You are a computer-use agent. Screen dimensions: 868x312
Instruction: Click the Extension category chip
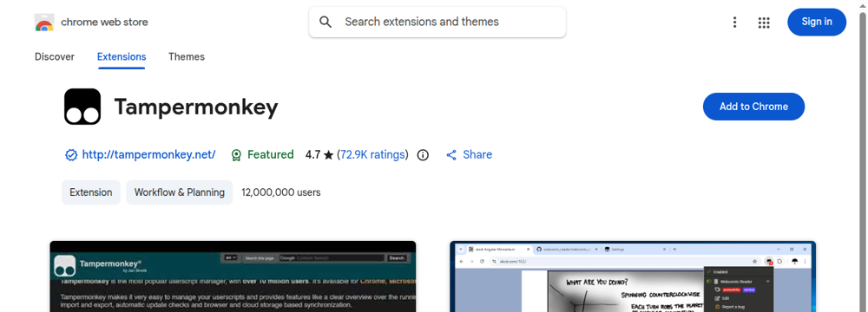tap(91, 192)
